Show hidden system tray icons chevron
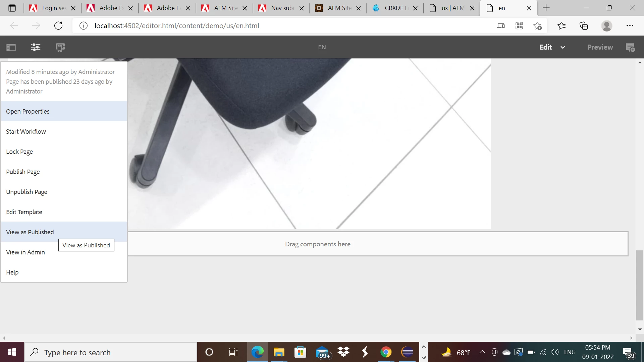The image size is (644, 362). point(482,352)
